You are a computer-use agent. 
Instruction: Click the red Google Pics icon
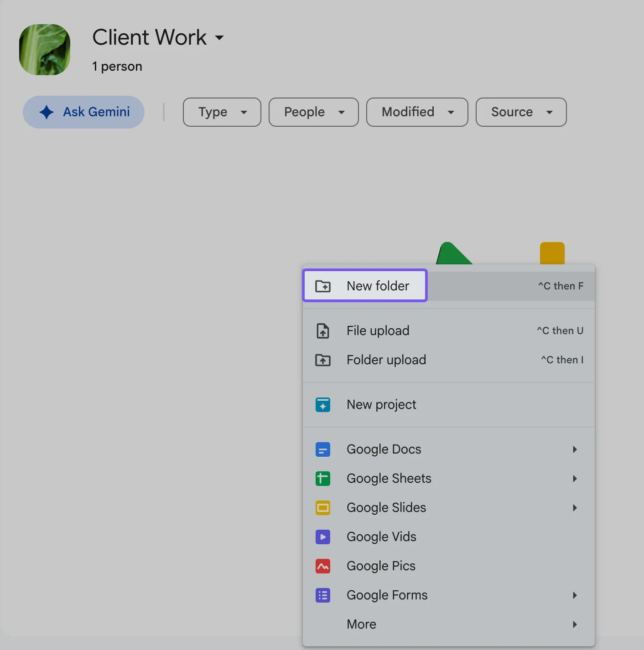323,566
